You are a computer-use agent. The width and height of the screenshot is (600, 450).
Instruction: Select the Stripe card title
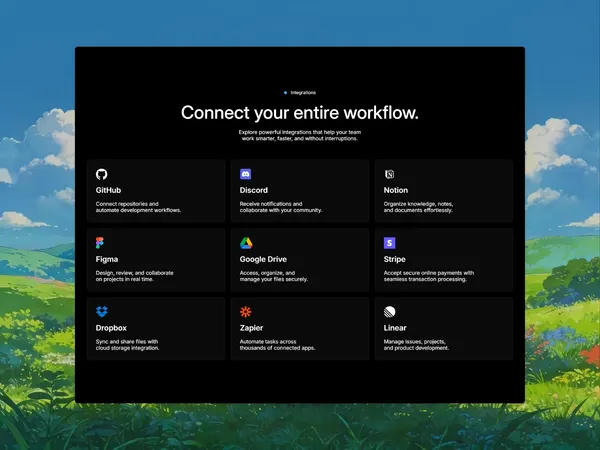click(395, 259)
